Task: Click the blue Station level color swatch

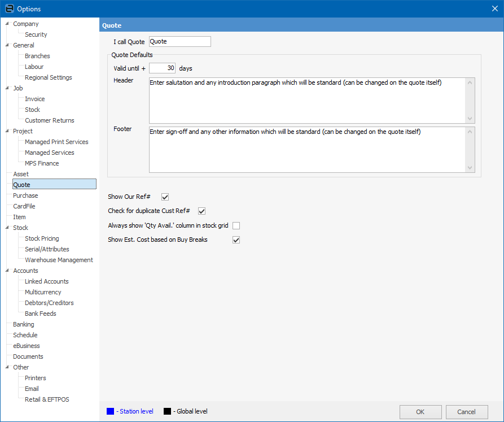Action: (111, 411)
